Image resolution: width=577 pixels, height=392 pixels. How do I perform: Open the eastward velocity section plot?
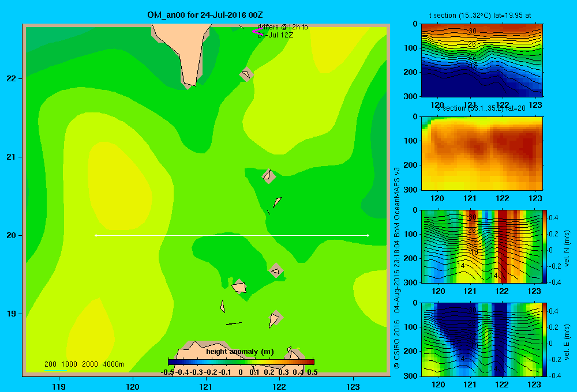click(482, 340)
